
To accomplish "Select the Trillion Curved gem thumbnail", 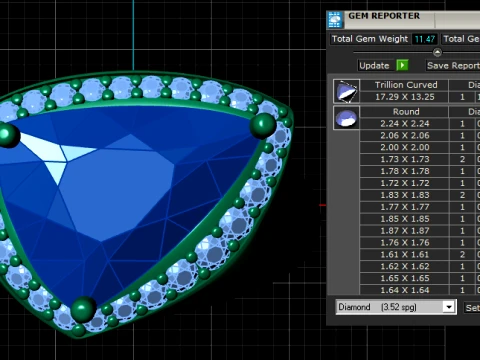I will (346, 91).
